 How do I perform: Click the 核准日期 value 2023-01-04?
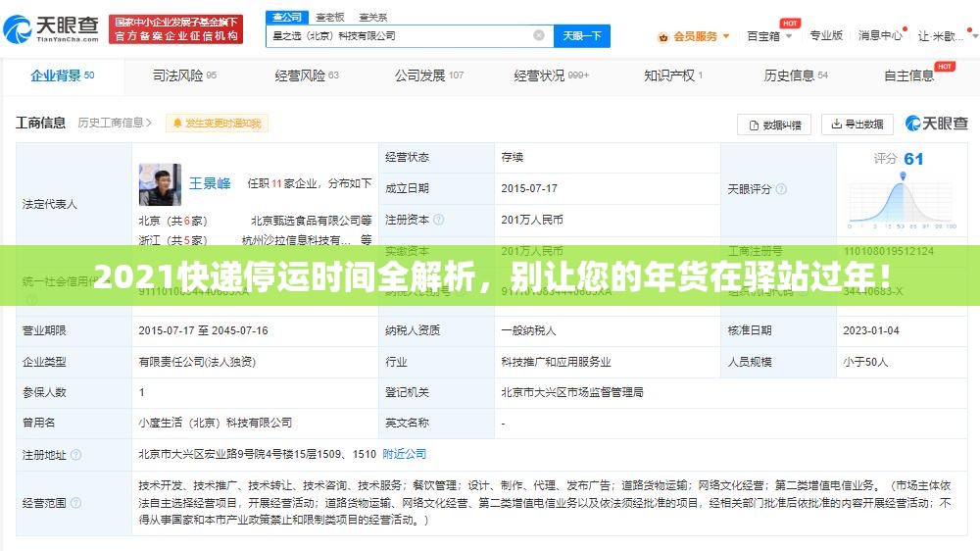(x=871, y=330)
